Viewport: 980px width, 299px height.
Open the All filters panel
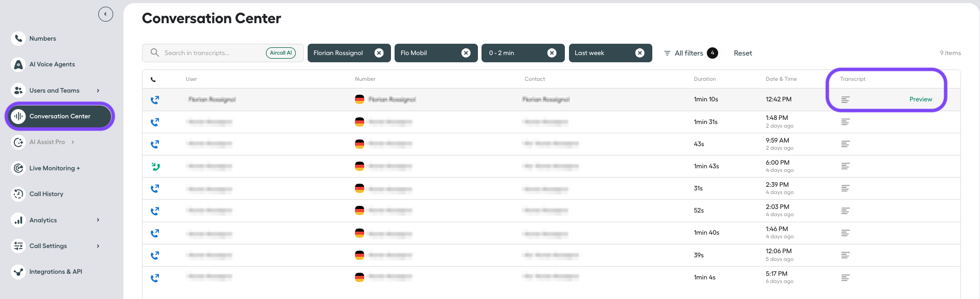(690, 53)
